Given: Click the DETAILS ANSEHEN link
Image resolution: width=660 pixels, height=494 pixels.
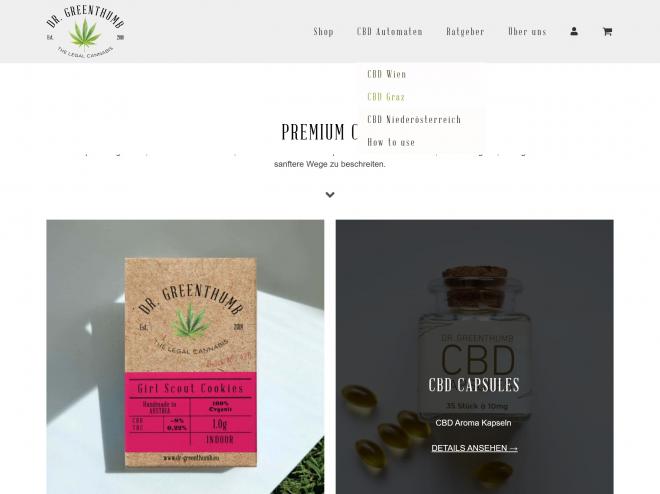Looking at the screenshot, I should tap(474, 448).
